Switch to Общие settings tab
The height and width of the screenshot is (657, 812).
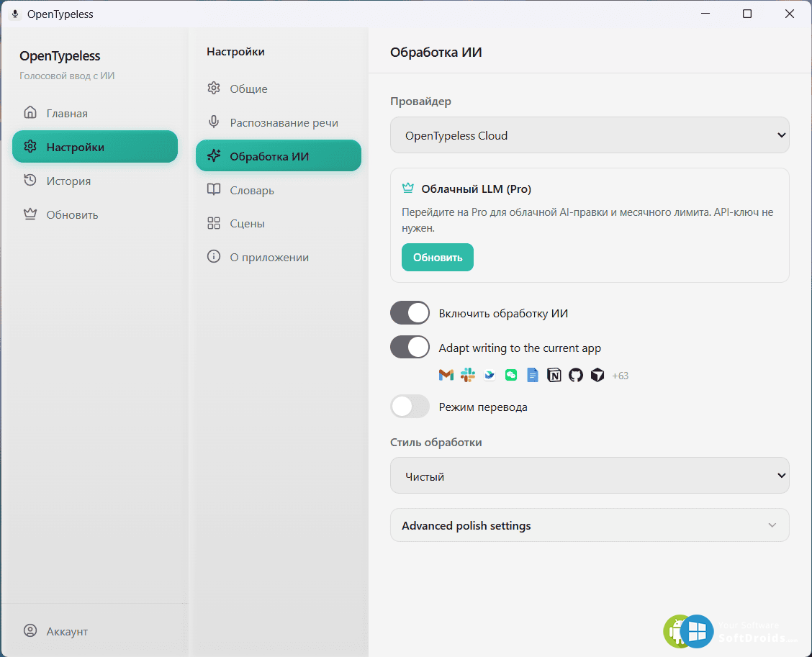coord(278,89)
